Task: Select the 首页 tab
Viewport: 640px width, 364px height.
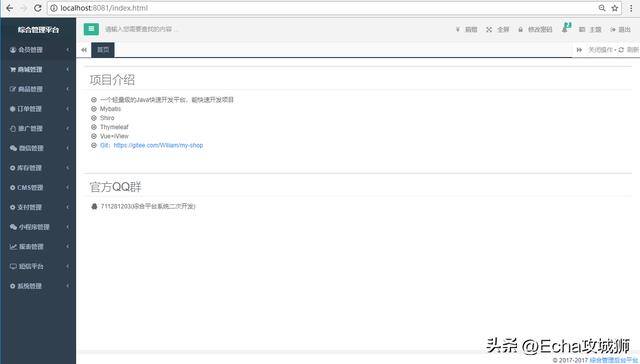Action: [103, 50]
